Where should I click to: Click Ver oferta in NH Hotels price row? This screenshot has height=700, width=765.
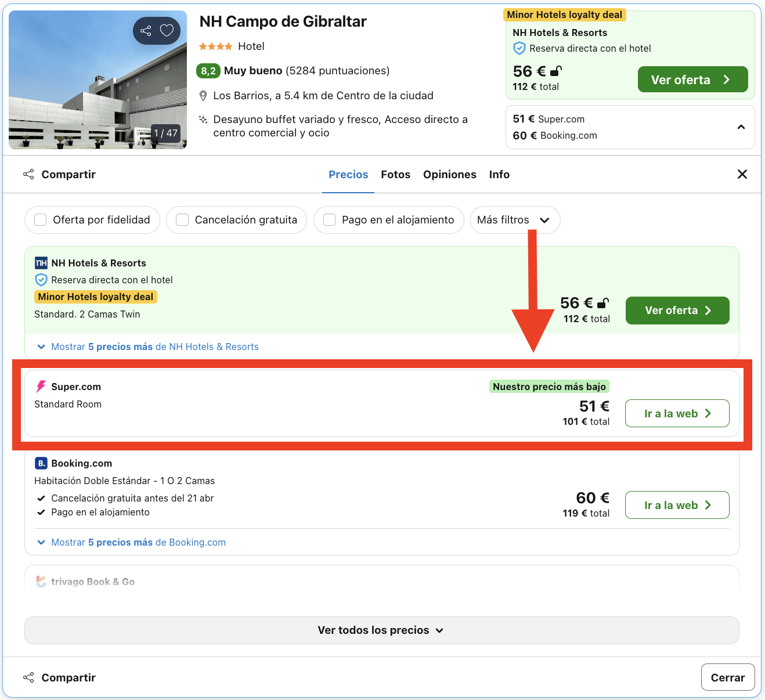click(x=677, y=311)
